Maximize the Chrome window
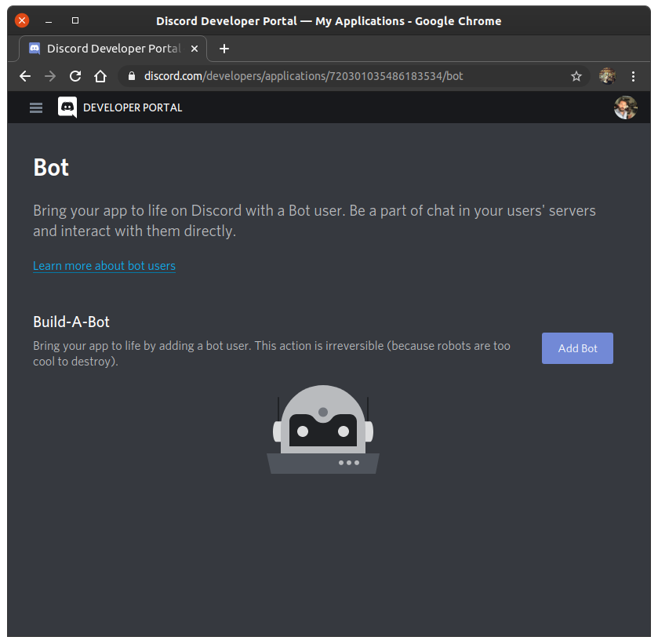The width and height of the screenshot is (658, 644). click(75, 20)
